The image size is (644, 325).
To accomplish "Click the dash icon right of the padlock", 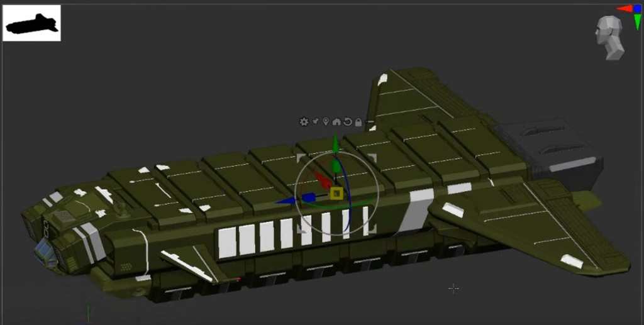I will click(x=369, y=121).
